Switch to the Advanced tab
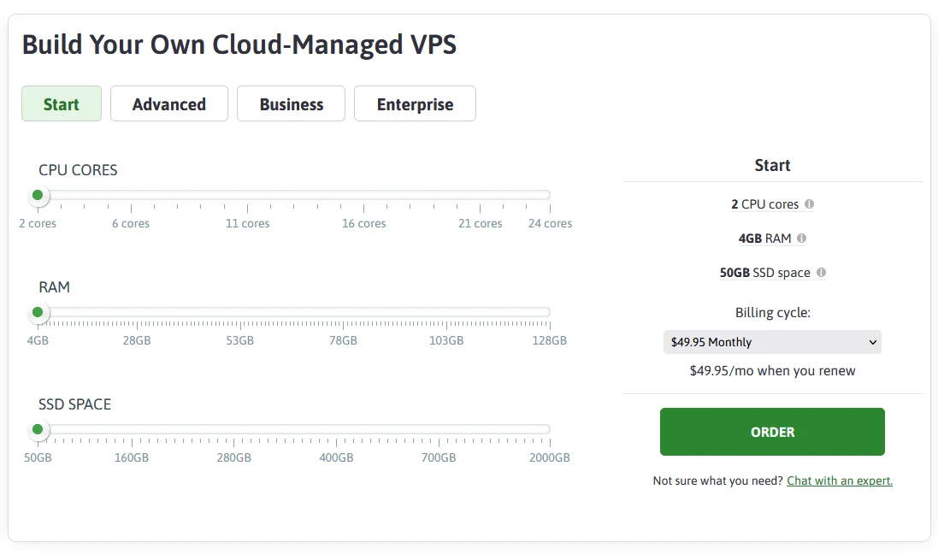 click(x=168, y=103)
